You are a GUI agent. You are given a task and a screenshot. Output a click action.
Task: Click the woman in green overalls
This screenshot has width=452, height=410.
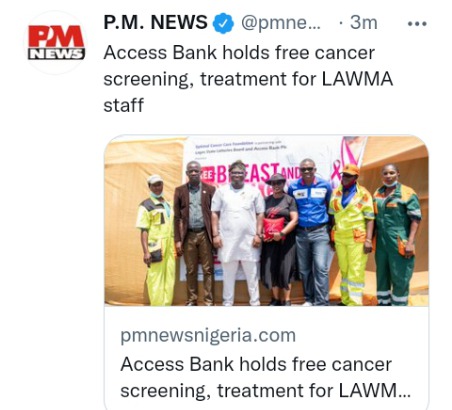[x=396, y=235]
